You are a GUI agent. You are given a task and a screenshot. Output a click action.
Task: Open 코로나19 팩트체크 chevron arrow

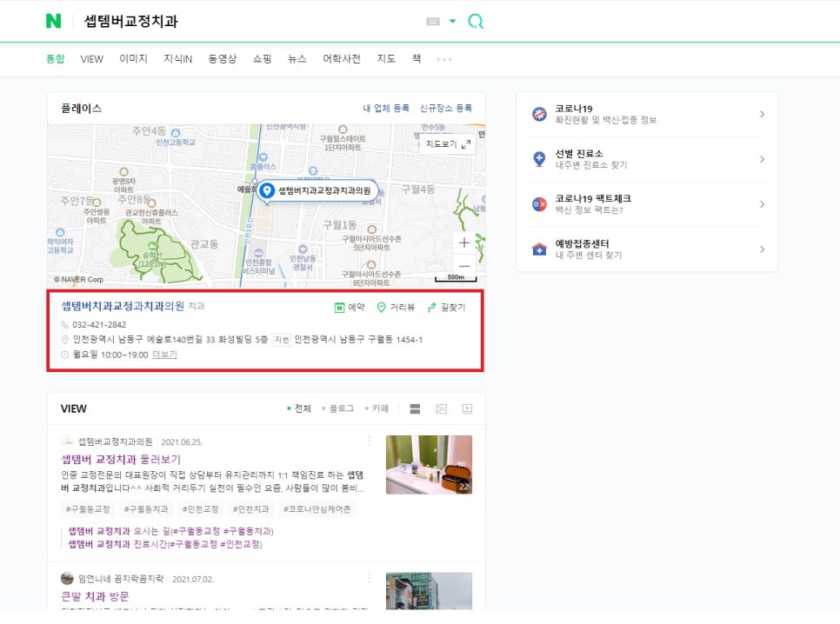coord(762,204)
